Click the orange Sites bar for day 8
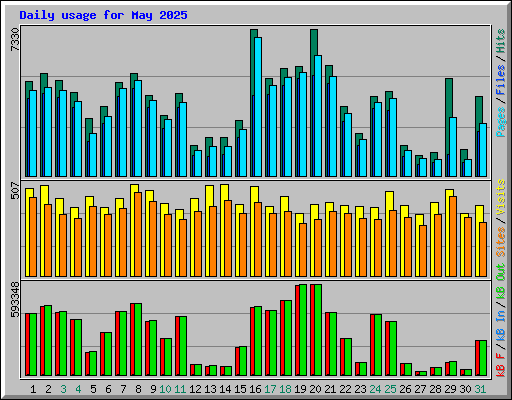This screenshot has height=400, width=512. coord(138,234)
